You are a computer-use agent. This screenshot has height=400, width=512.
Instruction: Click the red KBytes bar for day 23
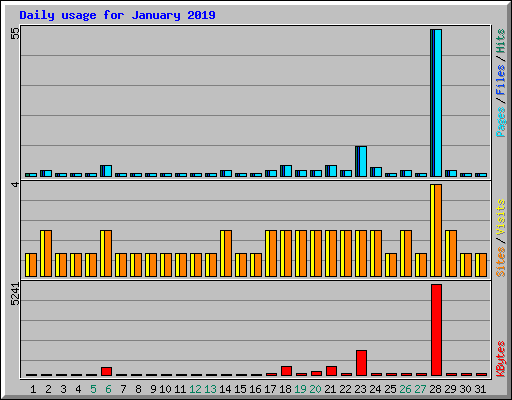[x=361, y=363]
